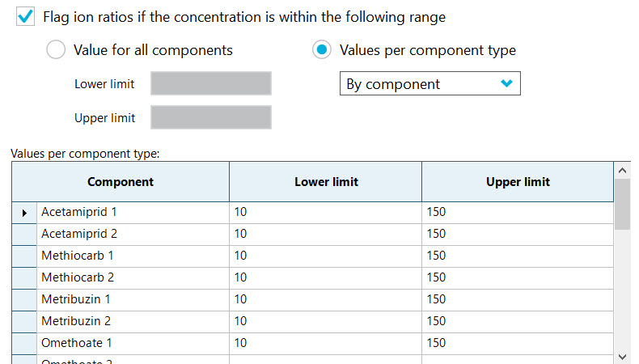
Task: Click the row arrow beside Acetamiprid 1
Action: 24,213
